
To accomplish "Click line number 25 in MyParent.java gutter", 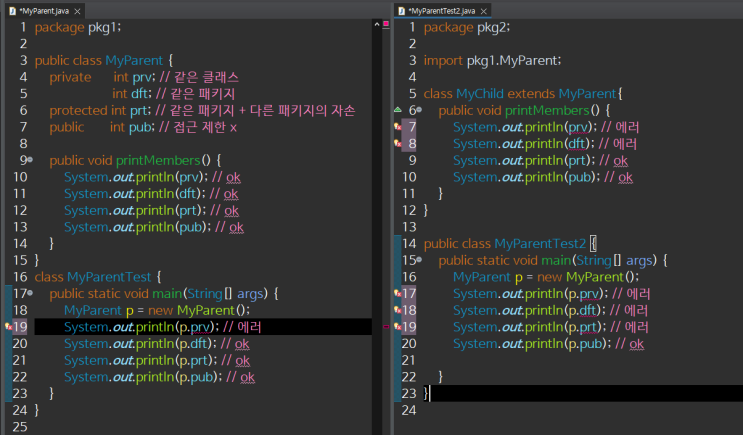I will tap(20, 426).
